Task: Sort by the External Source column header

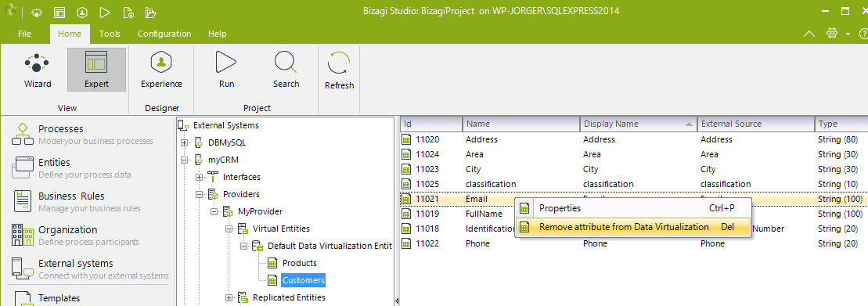Action: coord(755,124)
